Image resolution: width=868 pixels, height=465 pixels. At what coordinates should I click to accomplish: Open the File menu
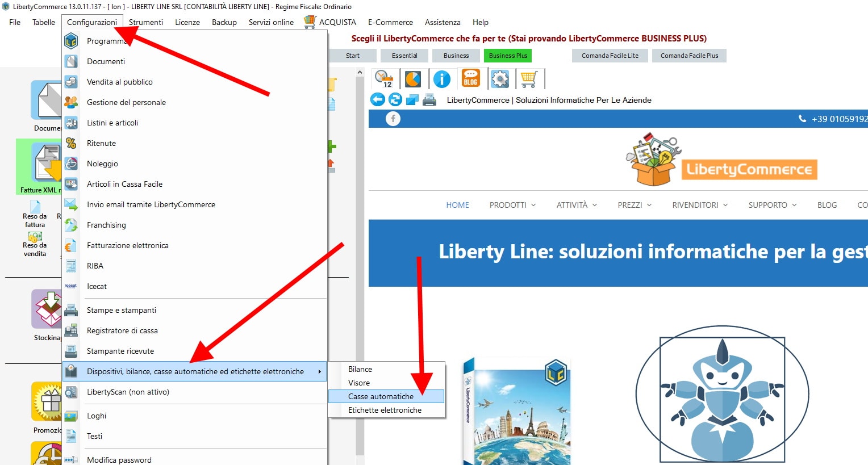point(15,22)
